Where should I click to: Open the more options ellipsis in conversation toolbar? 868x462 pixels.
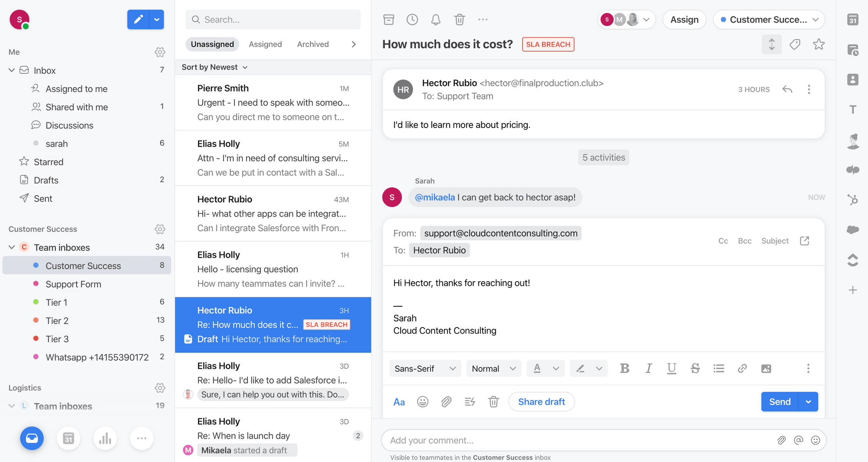tap(483, 20)
